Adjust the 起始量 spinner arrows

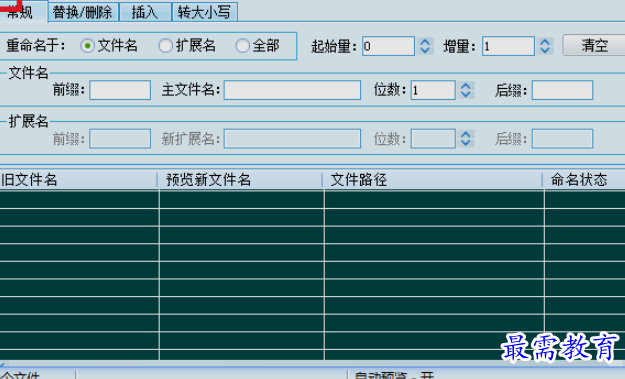[425, 46]
